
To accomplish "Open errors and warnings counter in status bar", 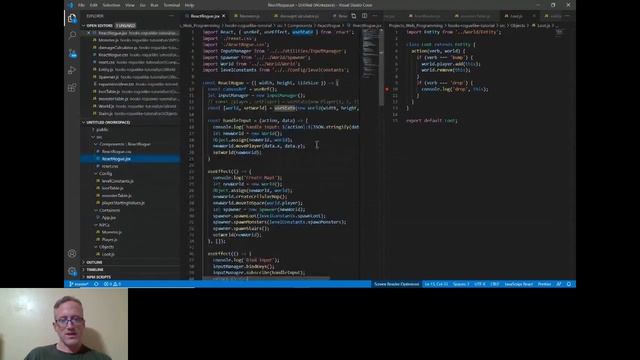I will click(x=112, y=284).
